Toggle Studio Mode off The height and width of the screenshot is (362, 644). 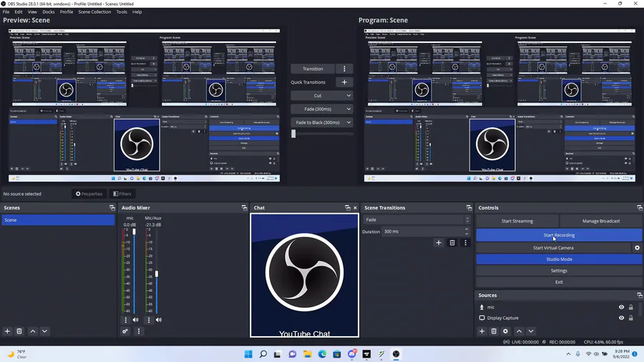pos(559,260)
